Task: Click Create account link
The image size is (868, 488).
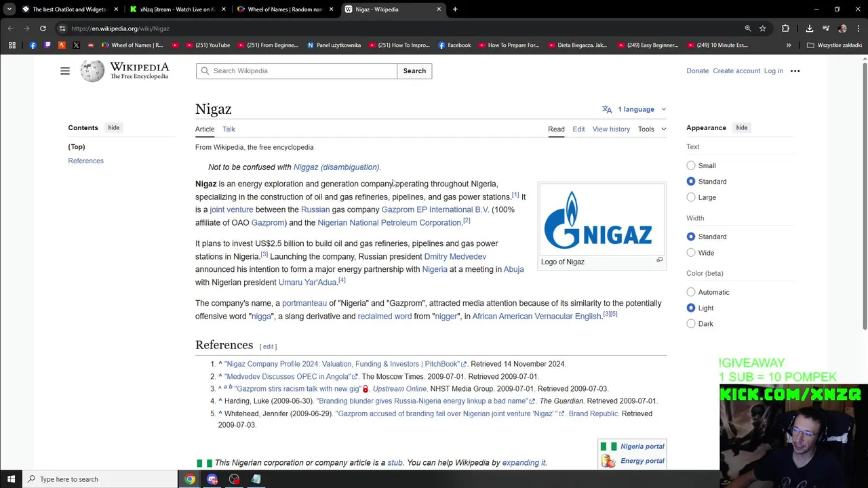Action: pyautogui.click(x=736, y=70)
